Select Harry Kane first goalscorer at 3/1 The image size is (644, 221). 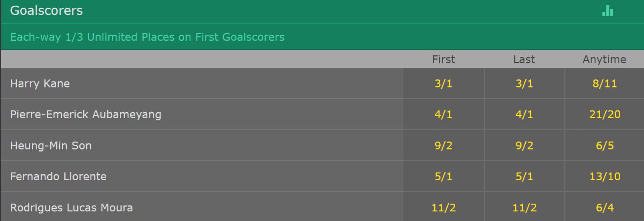pos(444,83)
